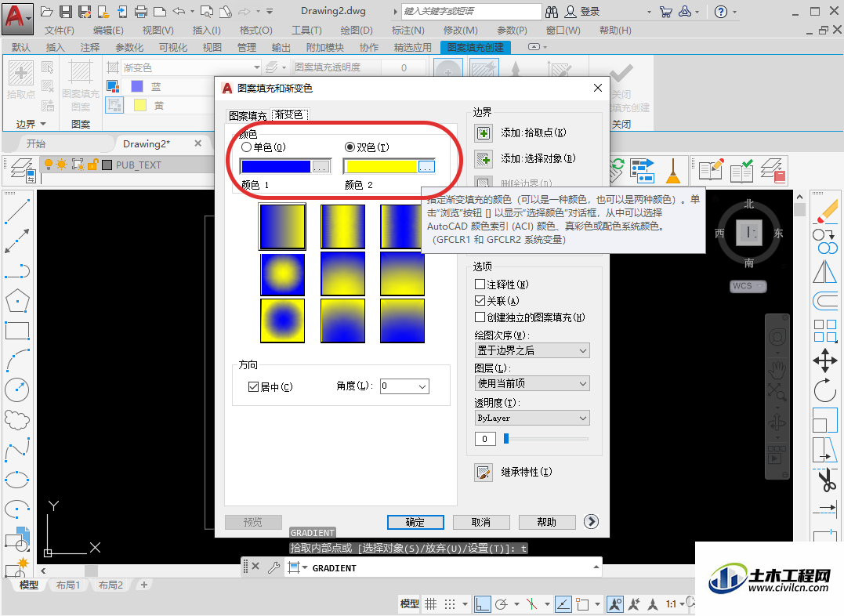
Task: Click the Add Select Objects icon button
Action: point(484,159)
